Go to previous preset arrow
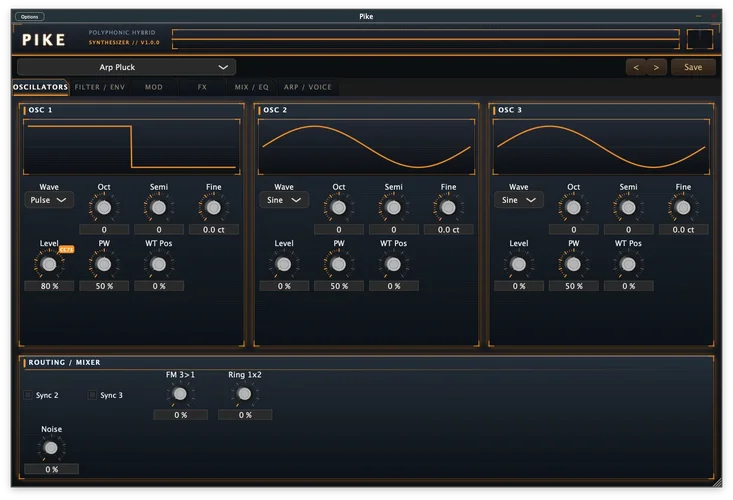The width and height of the screenshot is (733, 500). (x=636, y=67)
